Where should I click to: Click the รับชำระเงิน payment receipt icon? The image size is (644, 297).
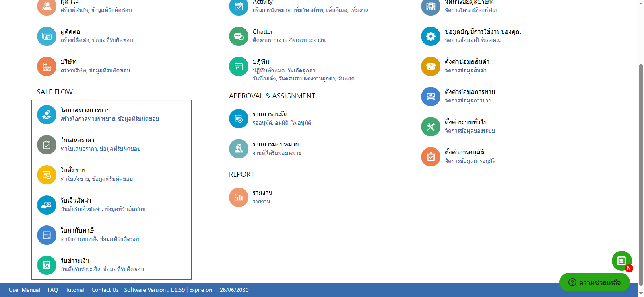(47, 265)
